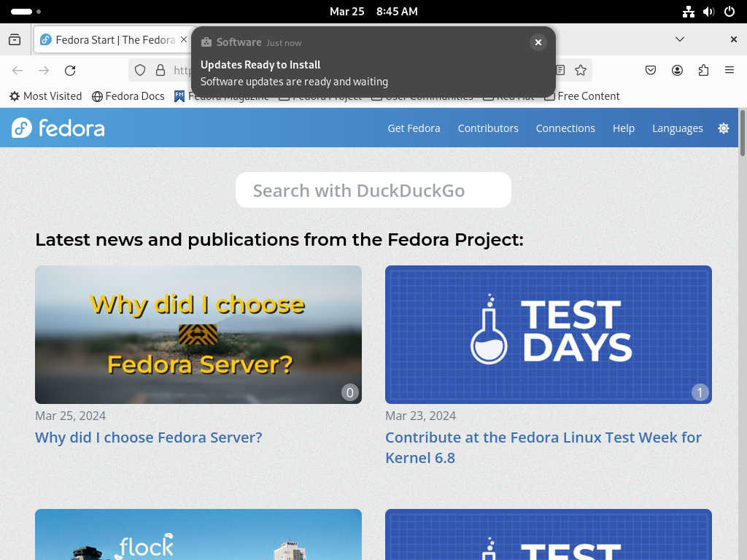The width and height of the screenshot is (747, 560).
Task: Open the 'Why did I choose Fedora Server?' link
Action: point(149,437)
